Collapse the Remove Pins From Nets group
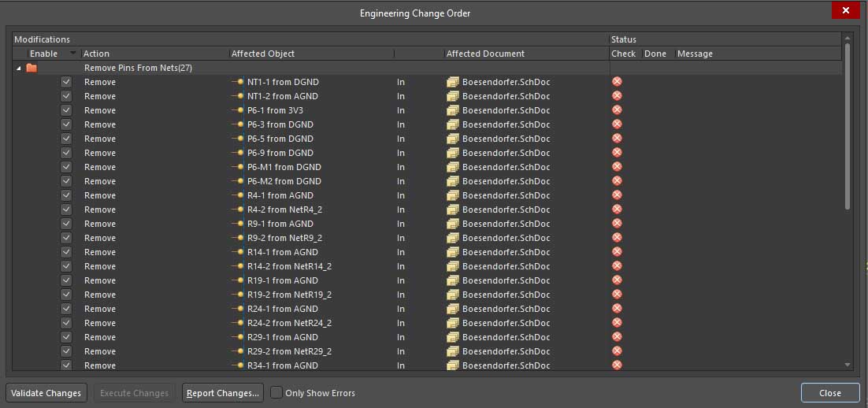Image resolution: width=868 pixels, height=408 pixels. point(18,69)
